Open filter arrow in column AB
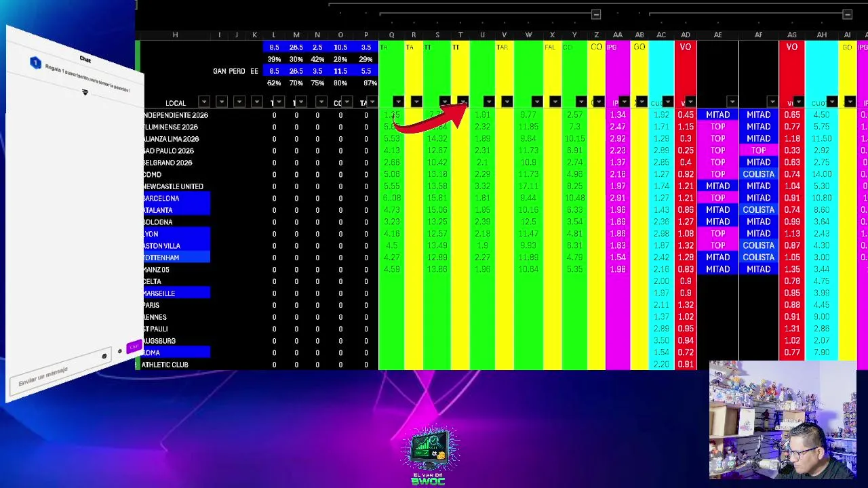The width and height of the screenshot is (868, 488). tap(641, 102)
